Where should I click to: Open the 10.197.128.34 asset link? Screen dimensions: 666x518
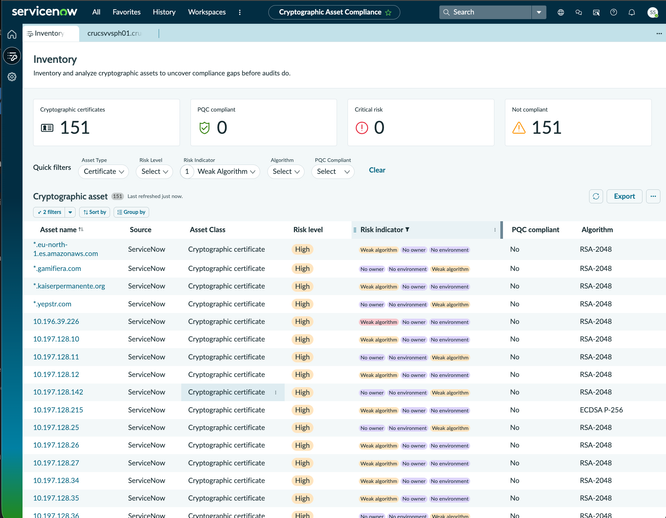point(56,481)
